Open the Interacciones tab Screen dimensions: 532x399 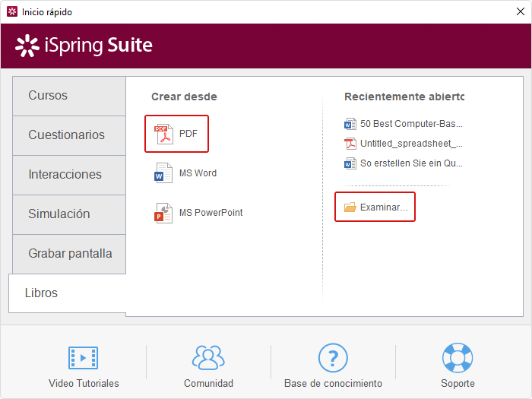(69, 175)
